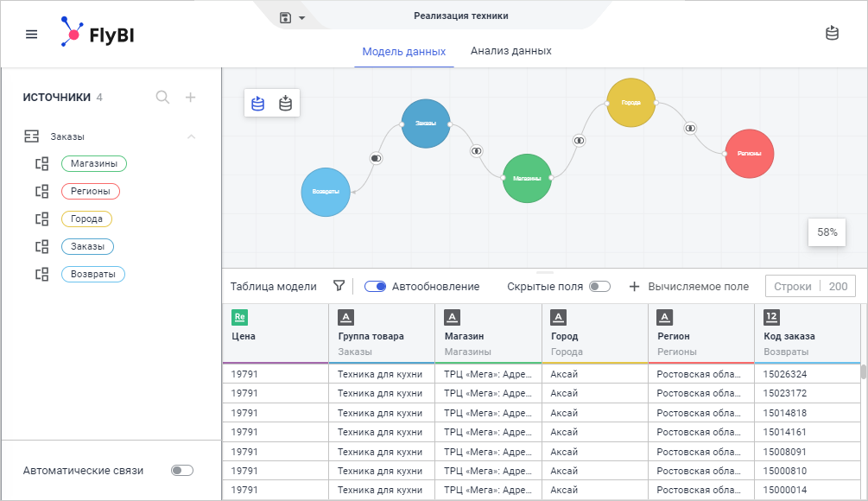Enable the Автоматические связи switch
This screenshot has width=868, height=501.
[x=181, y=471]
